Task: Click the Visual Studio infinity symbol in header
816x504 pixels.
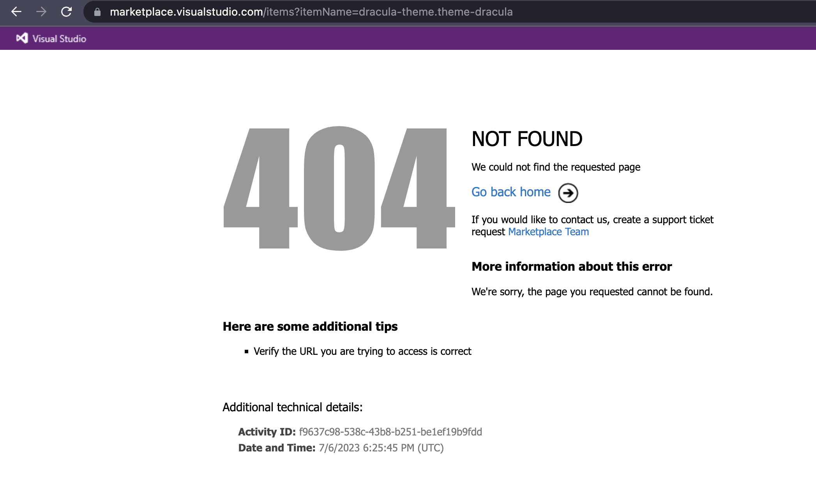Action: 21,38
